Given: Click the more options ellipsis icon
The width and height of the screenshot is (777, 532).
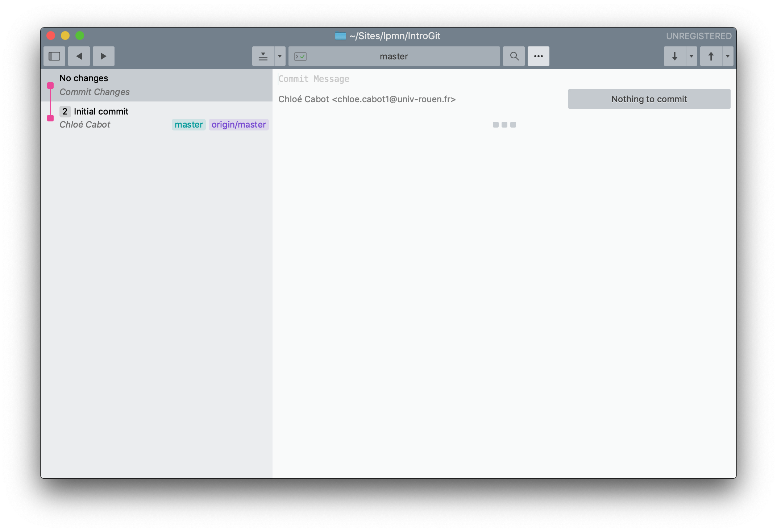Looking at the screenshot, I should click(x=539, y=55).
